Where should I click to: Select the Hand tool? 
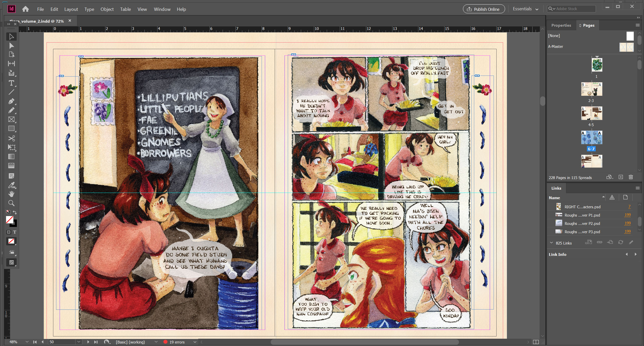point(11,194)
